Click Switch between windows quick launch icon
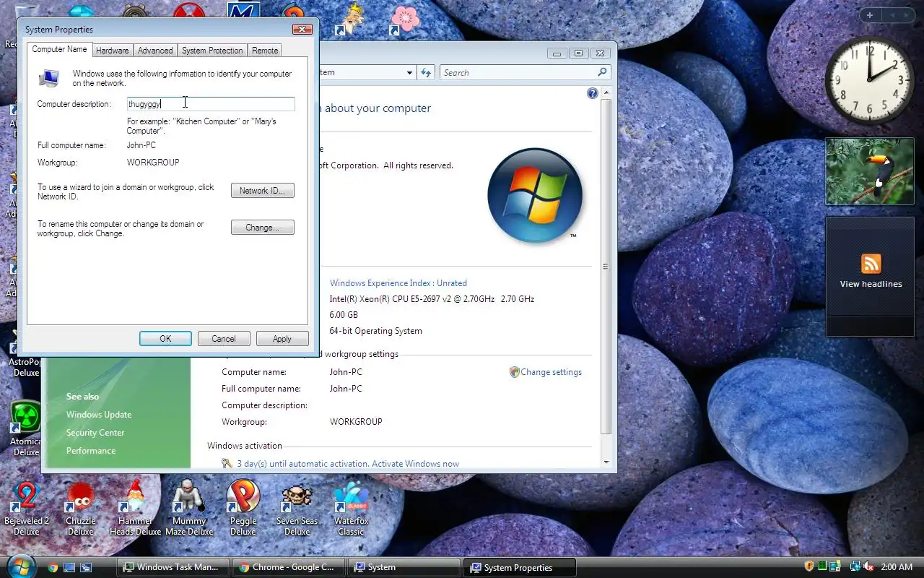 coord(86,567)
